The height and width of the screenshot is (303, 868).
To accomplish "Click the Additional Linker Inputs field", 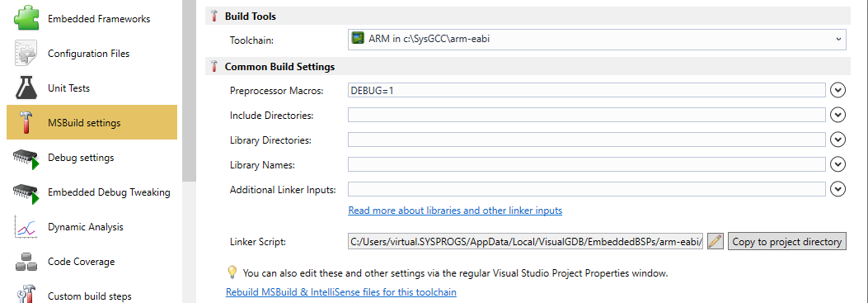I will pos(587,190).
